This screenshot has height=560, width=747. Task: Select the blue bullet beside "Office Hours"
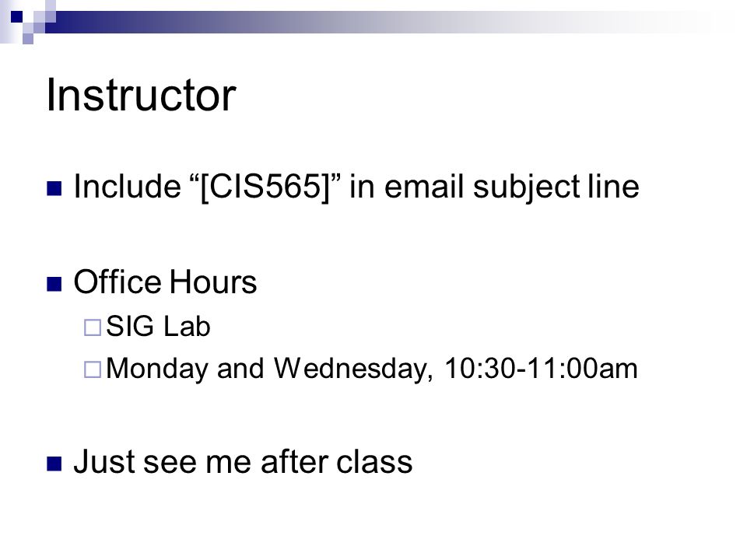(x=54, y=284)
